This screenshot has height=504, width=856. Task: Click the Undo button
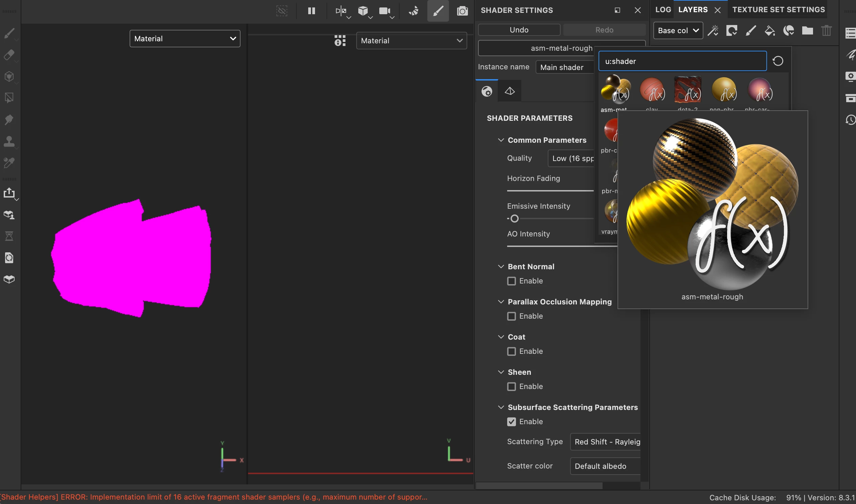pos(519,30)
